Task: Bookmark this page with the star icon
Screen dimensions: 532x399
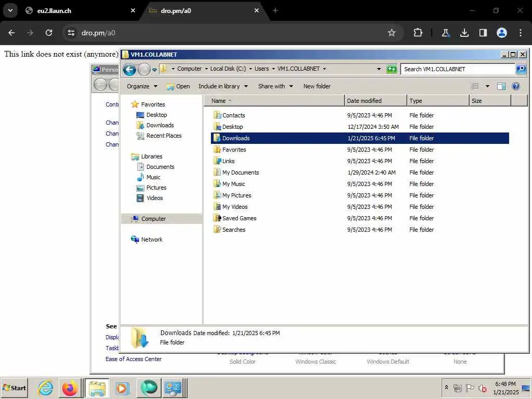Action: pyautogui.click(x=392, y=33)
